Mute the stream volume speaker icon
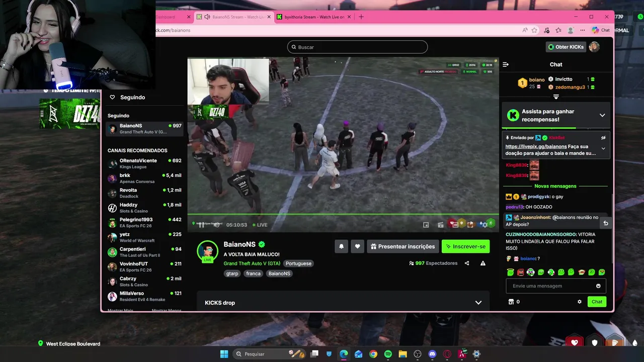644x362 pixels. point(216,225)
